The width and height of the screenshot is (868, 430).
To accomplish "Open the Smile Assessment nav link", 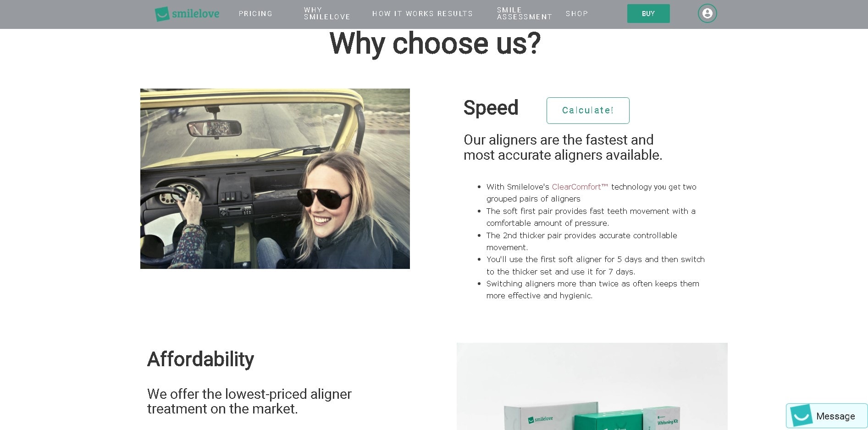I will [x=524, y=13].
